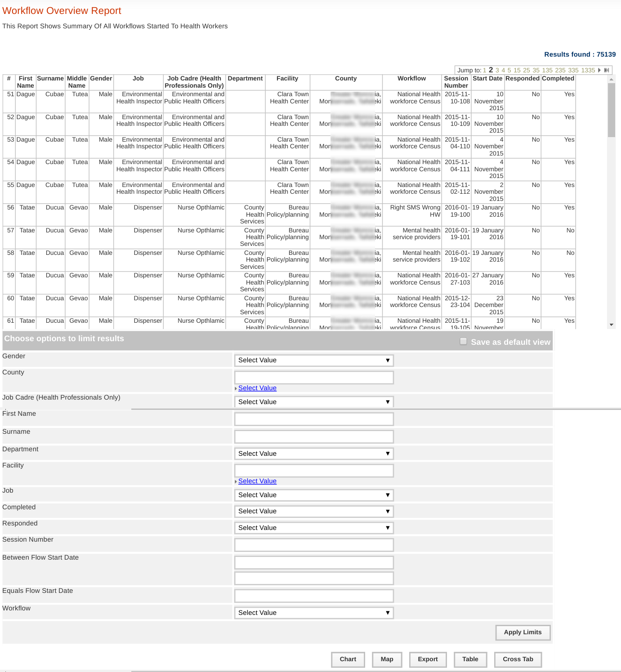The image size is (621, 672).
Task: Jump to page 1335 of results
Action: [x=588, y=70]
